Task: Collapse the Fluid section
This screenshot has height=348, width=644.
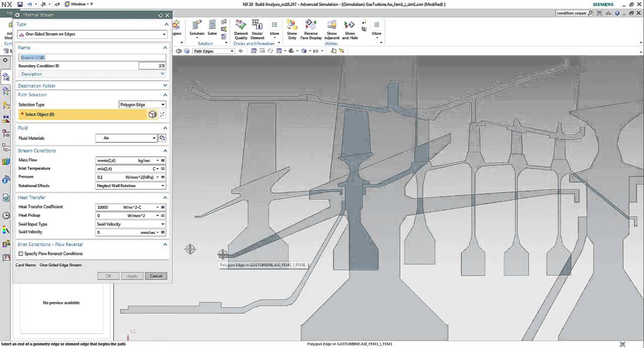Action: point(166,128)
